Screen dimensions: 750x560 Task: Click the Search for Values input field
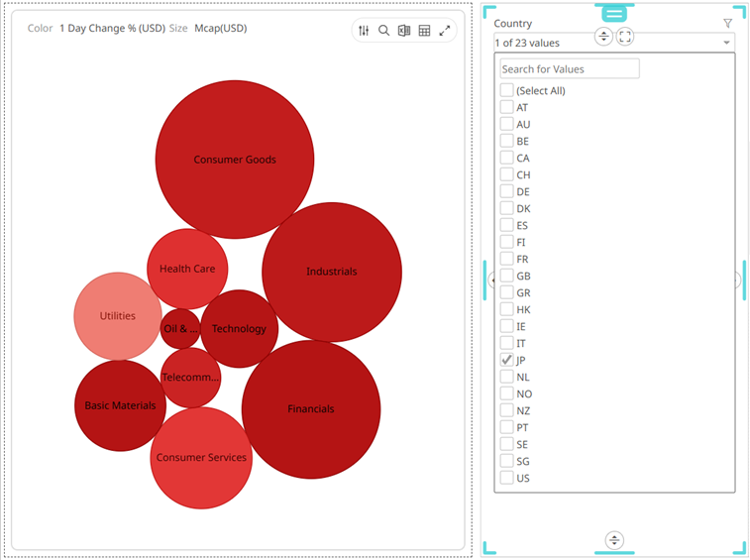570,69
